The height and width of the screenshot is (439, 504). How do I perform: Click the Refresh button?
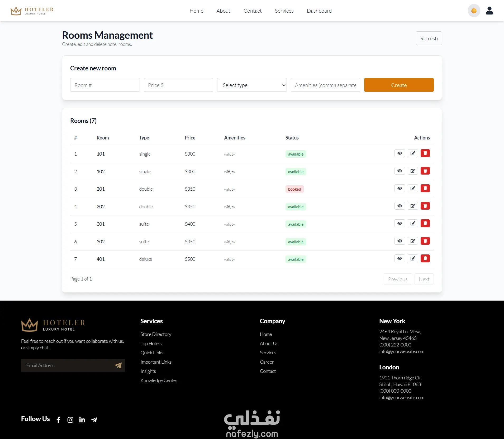(429, 38)
